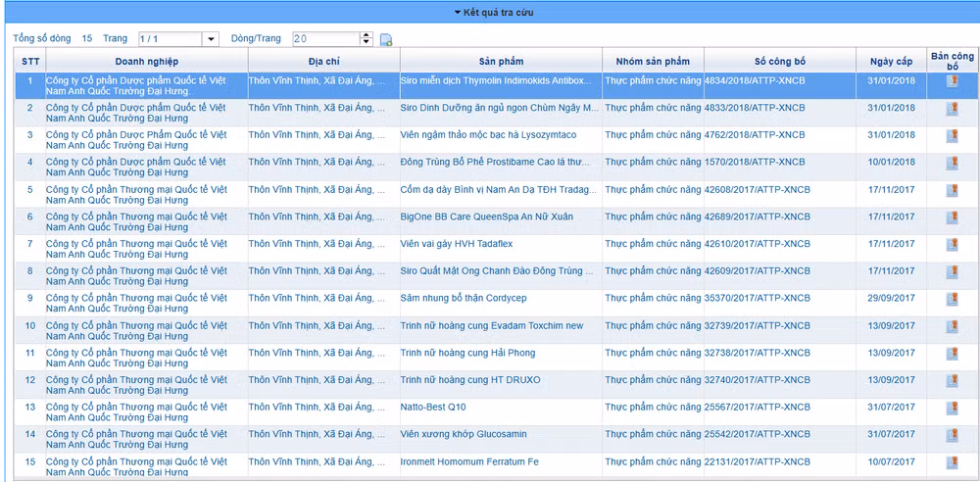
Task: Open announcement document icon for 32738/2017/ATTP-XNCB
Action: (952, 354)
